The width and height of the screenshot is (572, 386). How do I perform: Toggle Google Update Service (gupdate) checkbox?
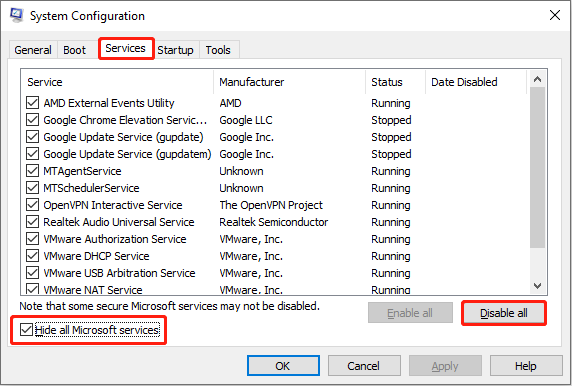point(32,137)
